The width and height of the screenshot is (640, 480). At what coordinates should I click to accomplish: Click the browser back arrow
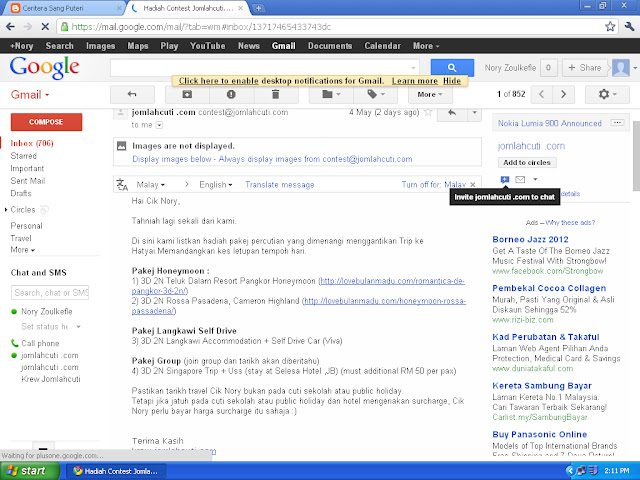pyautogui.click(x=11, y=27)
